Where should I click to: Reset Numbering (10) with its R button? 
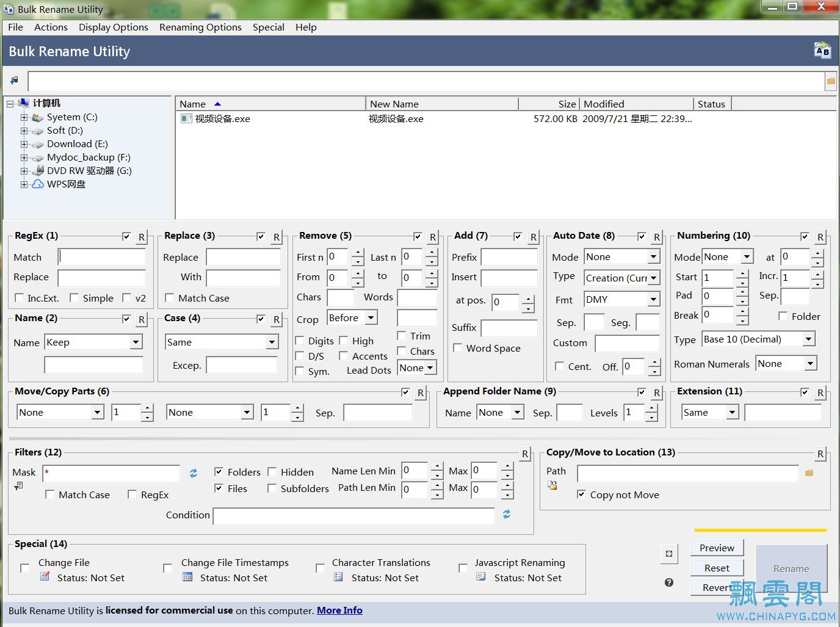click(x=820, y=237)
